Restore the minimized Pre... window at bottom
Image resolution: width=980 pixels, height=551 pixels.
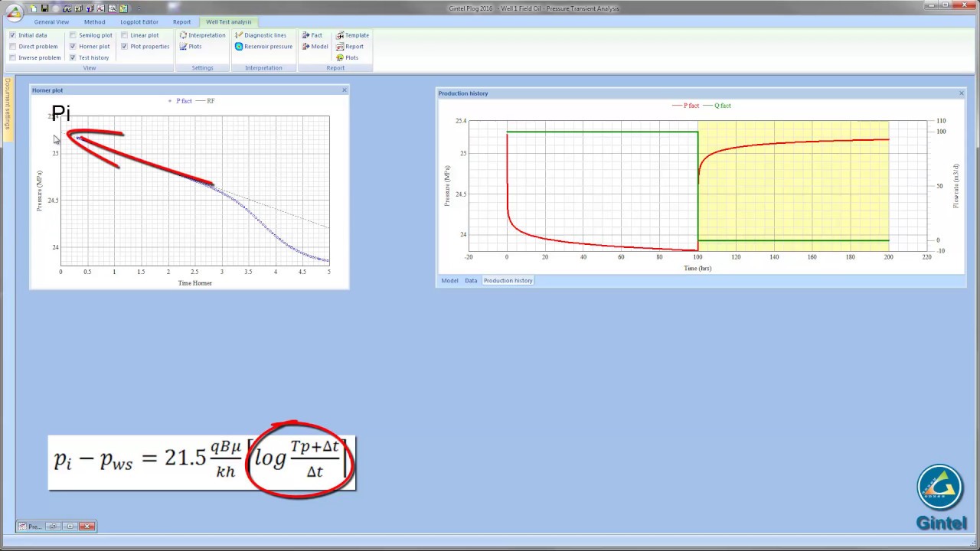click(54, 527)
